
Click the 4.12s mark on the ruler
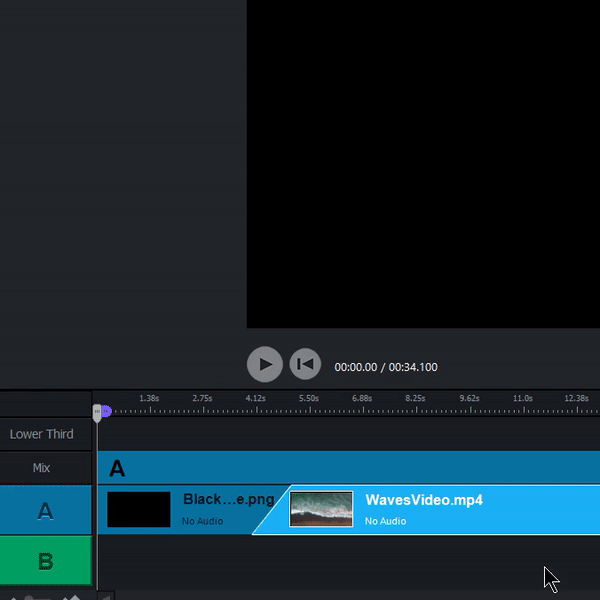(x=256, y=398)
